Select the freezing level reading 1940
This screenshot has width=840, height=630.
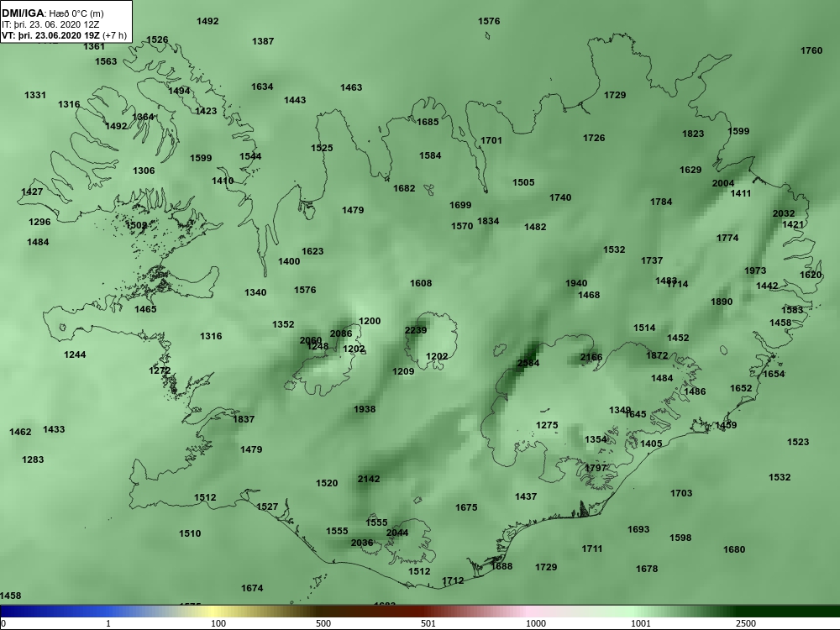(576, 283)
